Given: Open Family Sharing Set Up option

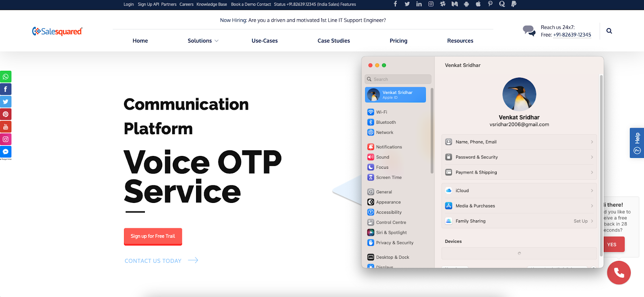Looking at the screenshot, I should 580,221.
